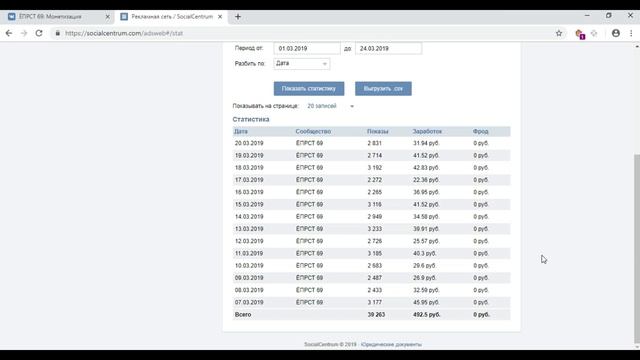
Task: Click the greyed extension icon beside the profile
Action: pyautogui.click(x=594, y=33)
